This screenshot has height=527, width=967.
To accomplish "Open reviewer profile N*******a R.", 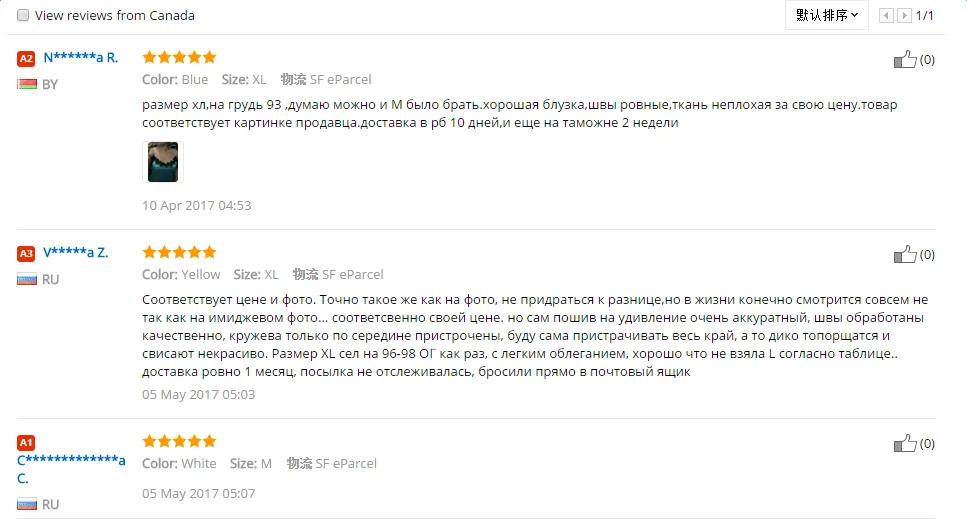I will [x=80, y=58].
